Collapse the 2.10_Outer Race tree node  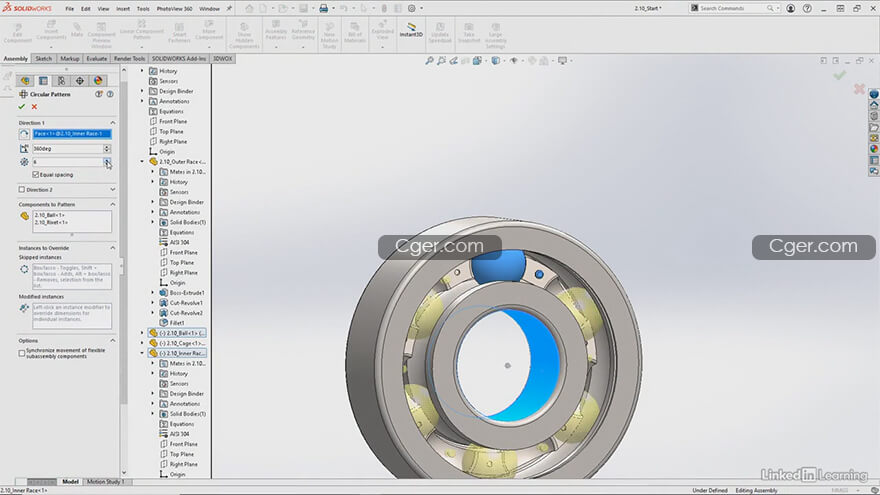pyautogui.click(x=142, y=162)
